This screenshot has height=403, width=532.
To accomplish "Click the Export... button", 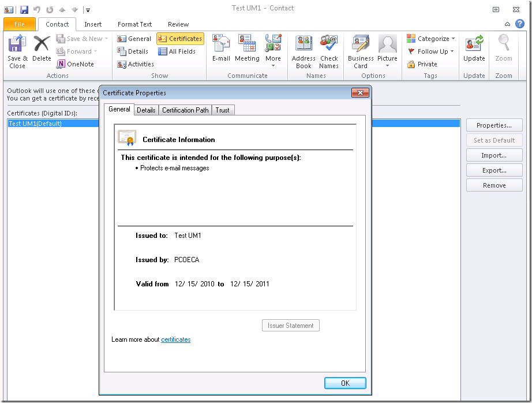I will (x=494, y=170).
